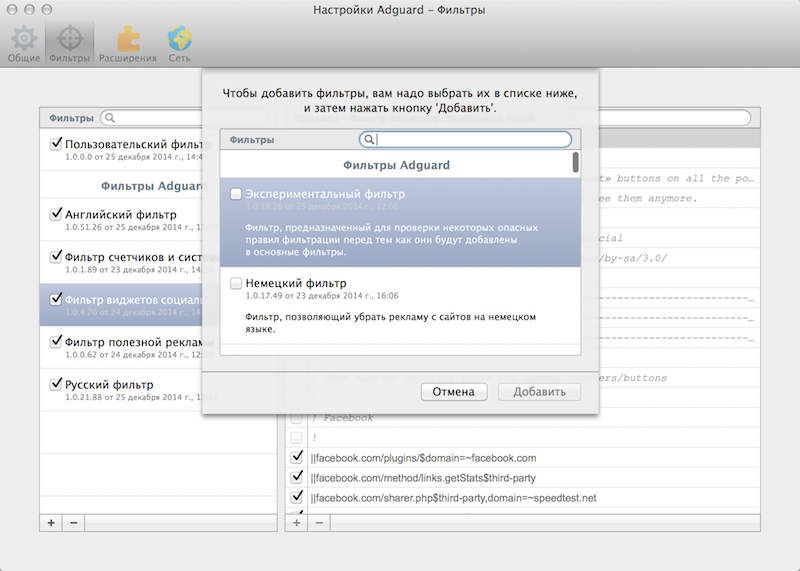
Task: Select Английский фильтр in the left list
Action: point(121,219)
